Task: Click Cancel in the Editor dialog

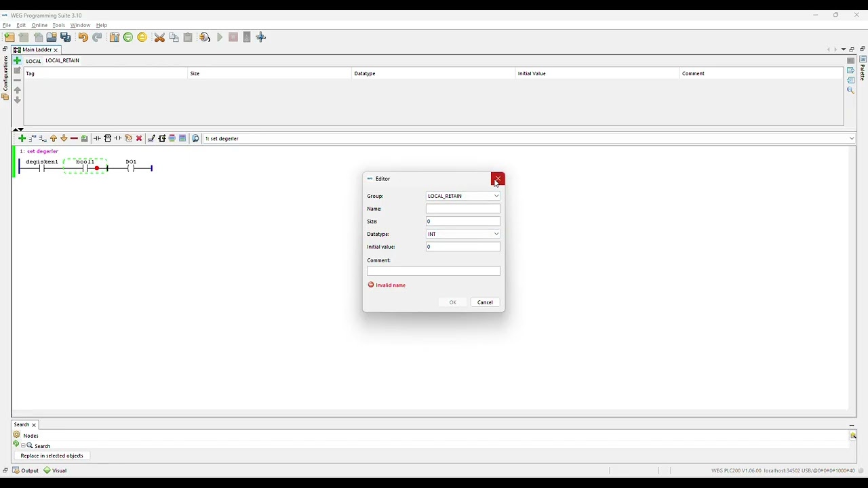Action: click(x=485, y=302)
